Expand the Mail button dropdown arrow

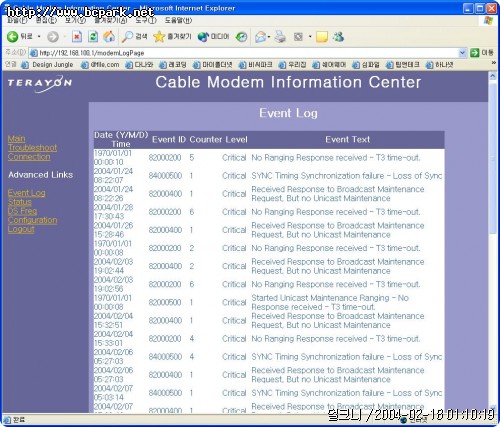pyautogui.click(x=269, y=37)
